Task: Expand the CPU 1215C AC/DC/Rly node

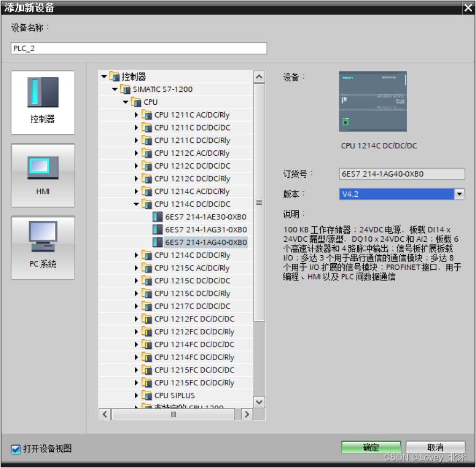Action: (x=136, y=268)
